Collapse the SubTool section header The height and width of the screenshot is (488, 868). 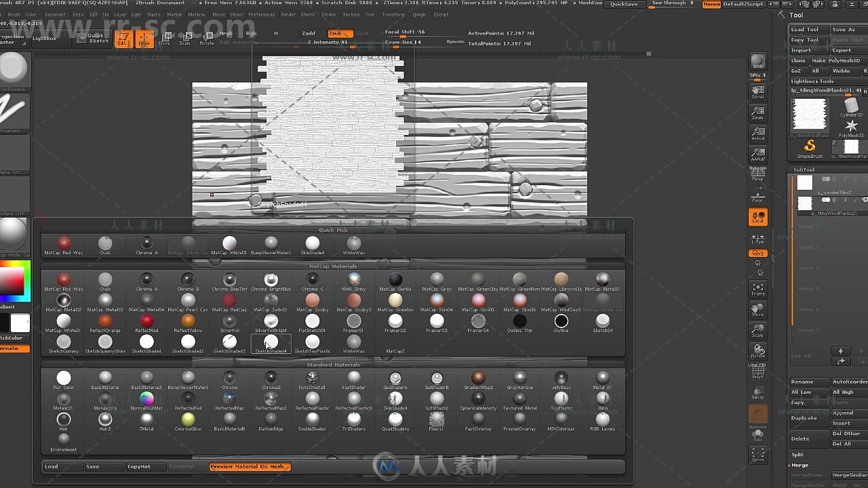click(804, 169)
